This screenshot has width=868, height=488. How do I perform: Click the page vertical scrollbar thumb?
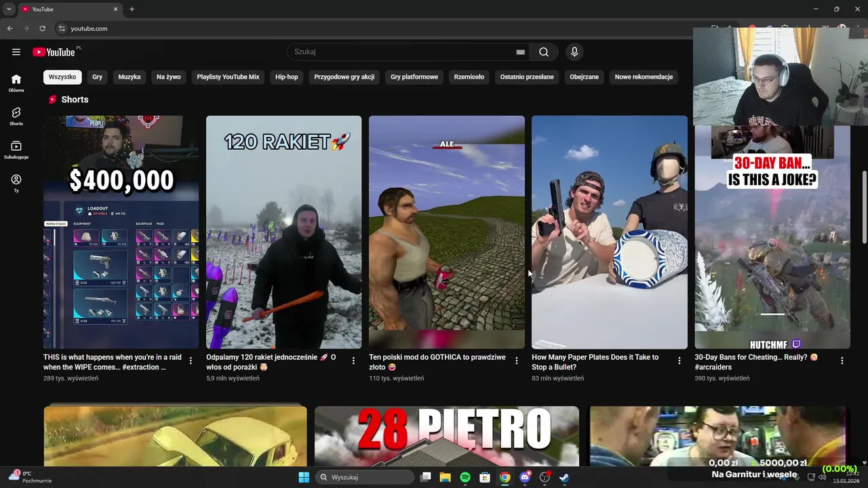click(x=864, y=207)
